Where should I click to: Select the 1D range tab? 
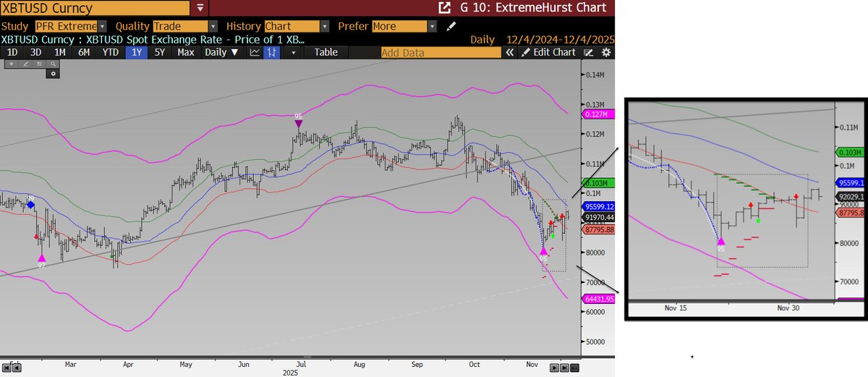pyautogui.click(x=12, y=52)
